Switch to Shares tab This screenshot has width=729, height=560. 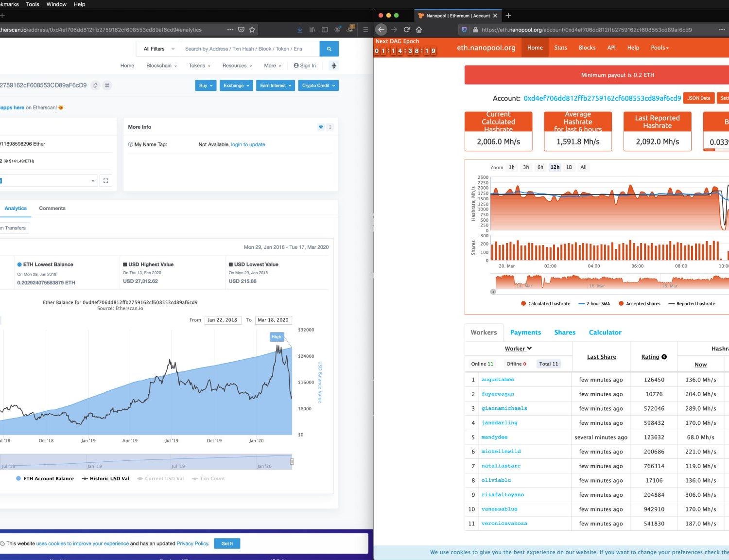pyautogui.click(x=565, y=332)
